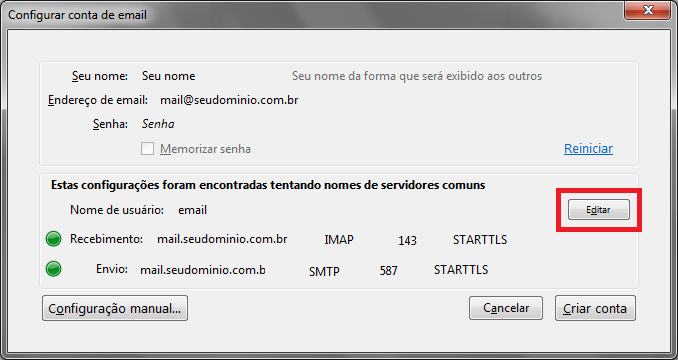The width and height of the screenshot is (678, 360).
Task: Open the Editar button for server settings
Action: 598,210
